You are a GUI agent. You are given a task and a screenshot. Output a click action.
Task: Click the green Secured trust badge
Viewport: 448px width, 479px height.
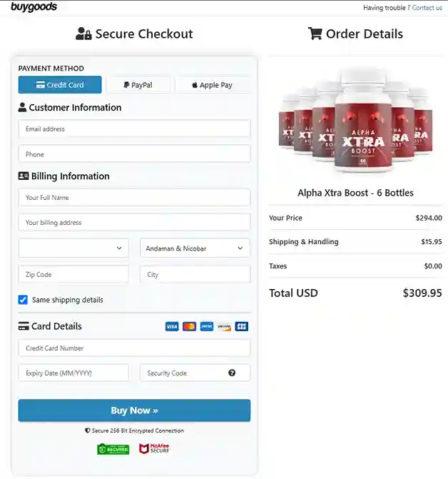tap(113, 449)
